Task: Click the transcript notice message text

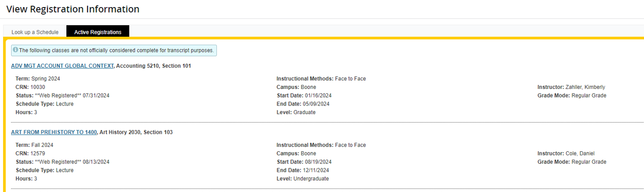Action: [x=116, y=50]
